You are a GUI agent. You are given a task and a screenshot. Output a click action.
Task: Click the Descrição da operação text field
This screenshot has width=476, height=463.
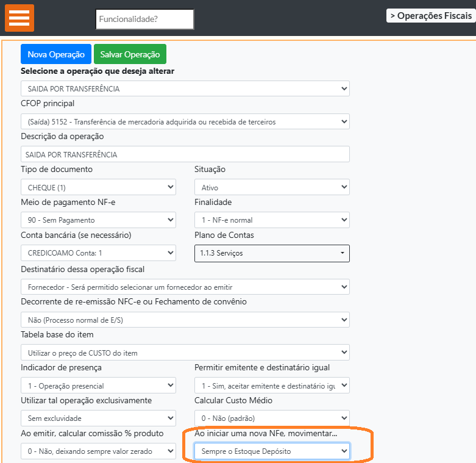(x=185, y=154)
